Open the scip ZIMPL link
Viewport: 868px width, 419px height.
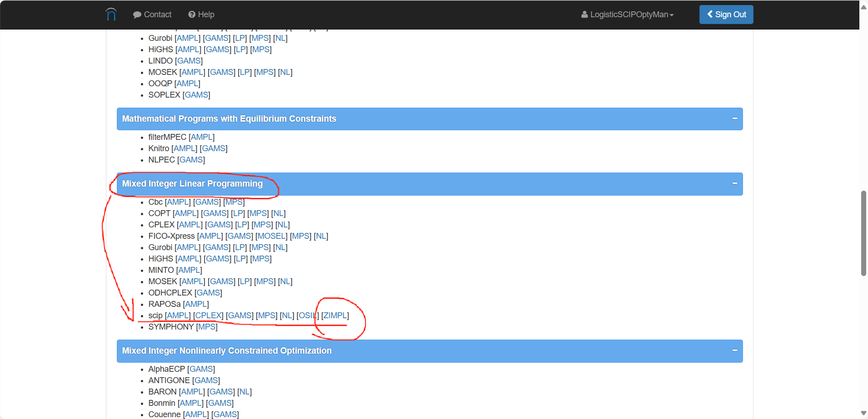coord(335,315)
